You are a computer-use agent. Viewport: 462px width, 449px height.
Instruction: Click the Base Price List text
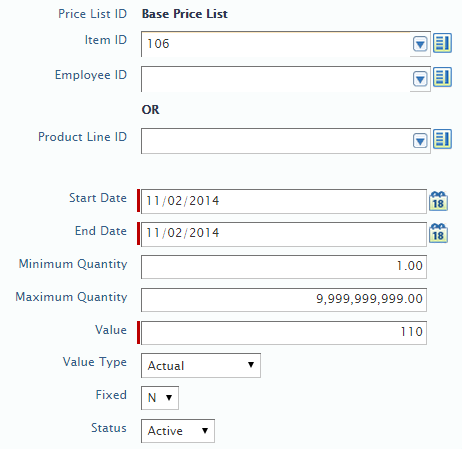[185, 14]
